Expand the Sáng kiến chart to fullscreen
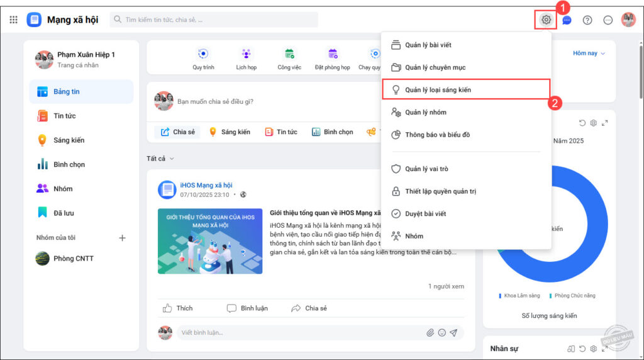 coord(604,123)
